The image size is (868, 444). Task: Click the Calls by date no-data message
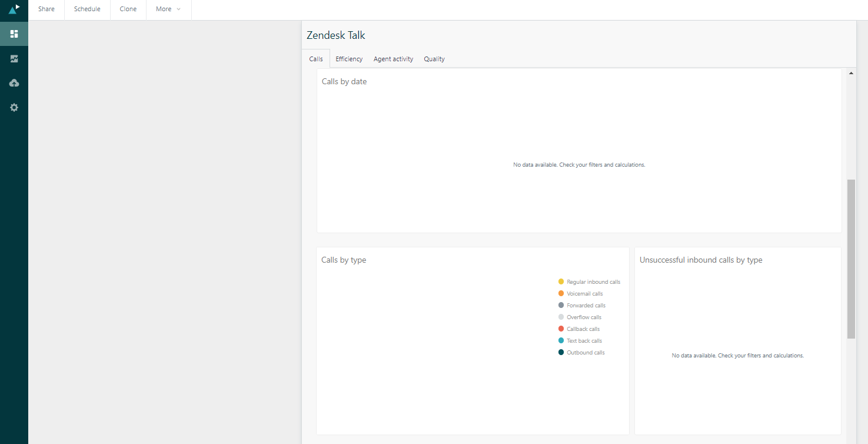coord(579,165)
